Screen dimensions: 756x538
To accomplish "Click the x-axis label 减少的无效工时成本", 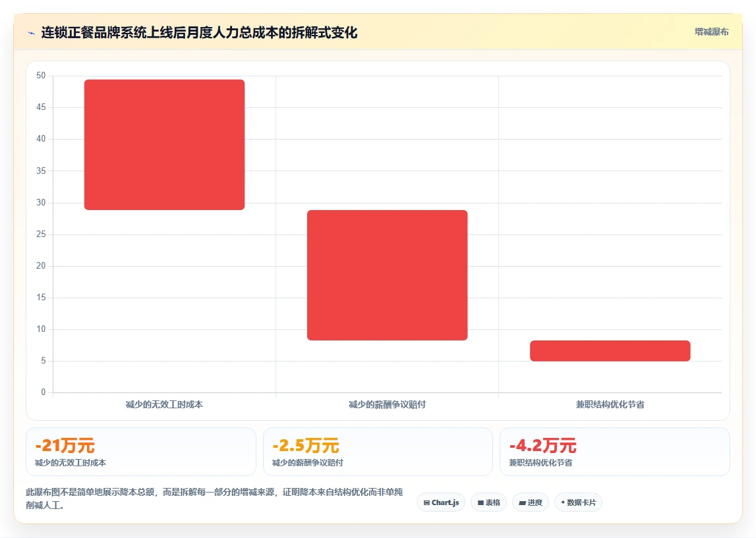I will (164, 404).
